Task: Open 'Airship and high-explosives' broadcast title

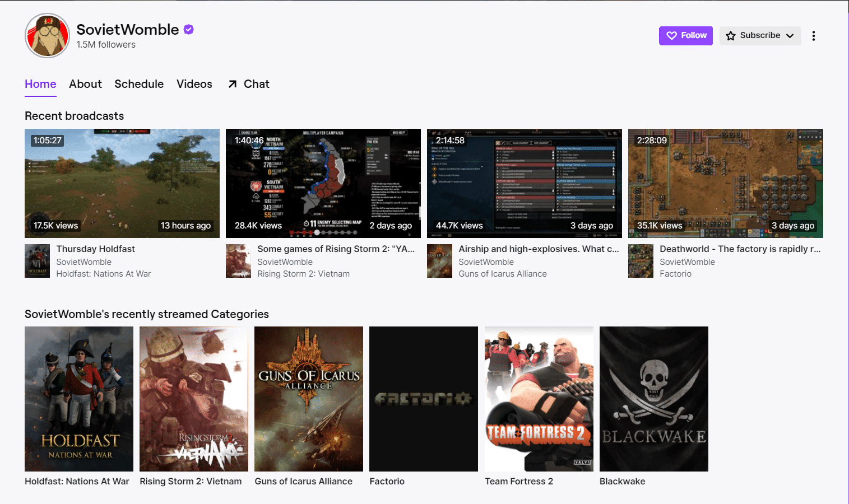Action: tap(539, 249)
